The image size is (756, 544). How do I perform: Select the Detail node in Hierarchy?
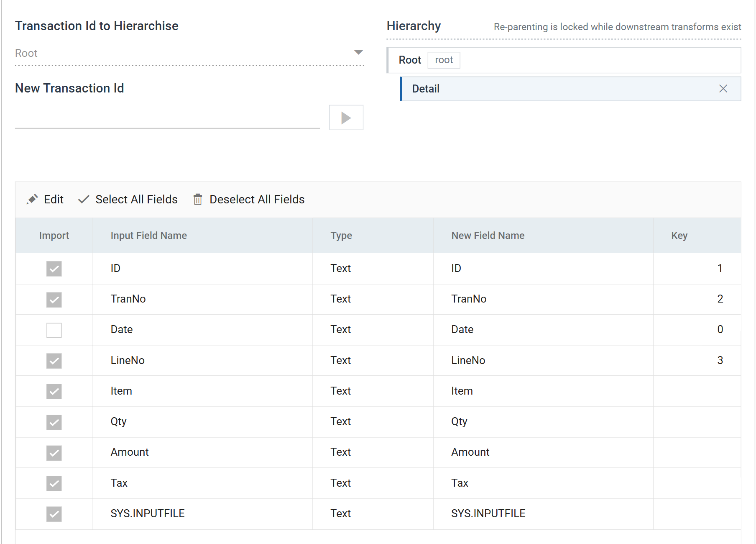(570, 89)
